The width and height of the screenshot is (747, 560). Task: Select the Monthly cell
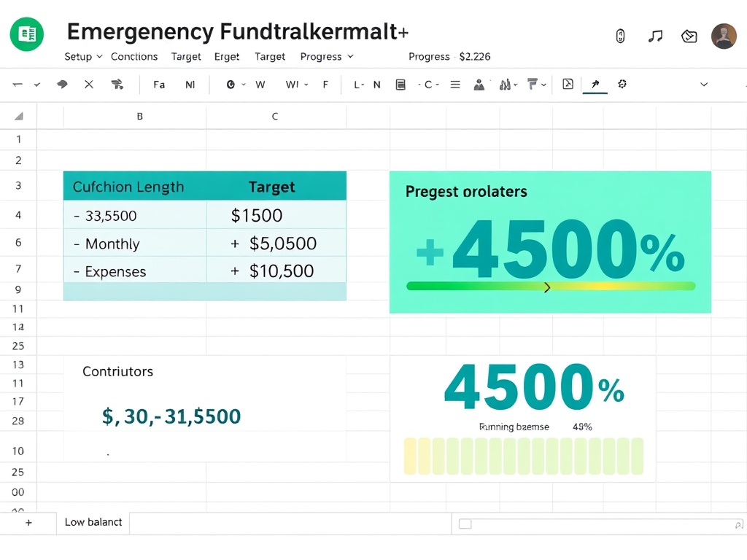coord(135,244)
